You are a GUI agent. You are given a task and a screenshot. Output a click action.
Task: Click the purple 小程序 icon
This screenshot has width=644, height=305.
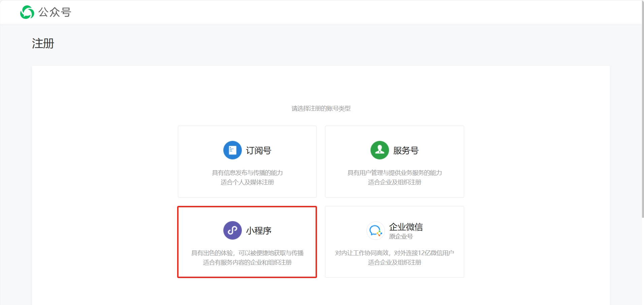point(232,230)
